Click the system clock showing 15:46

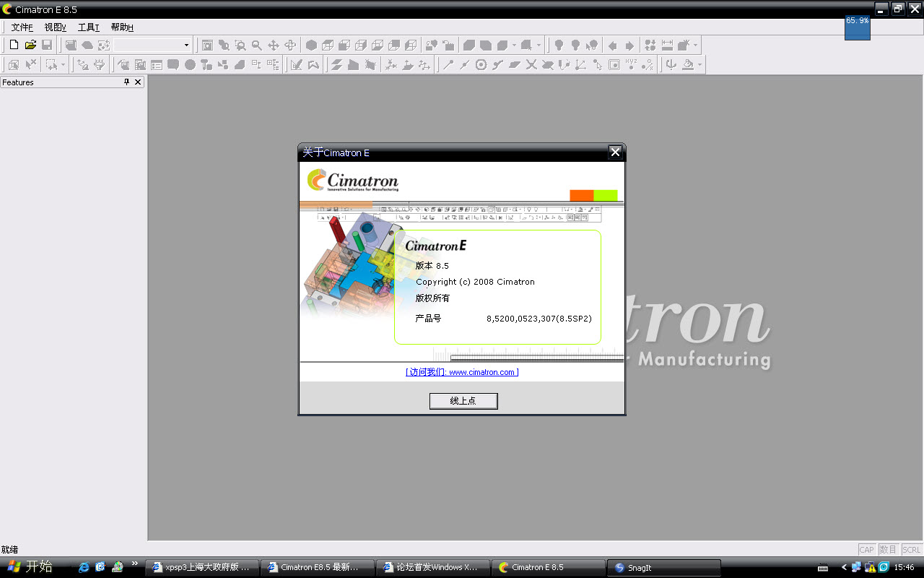(904, 568)
